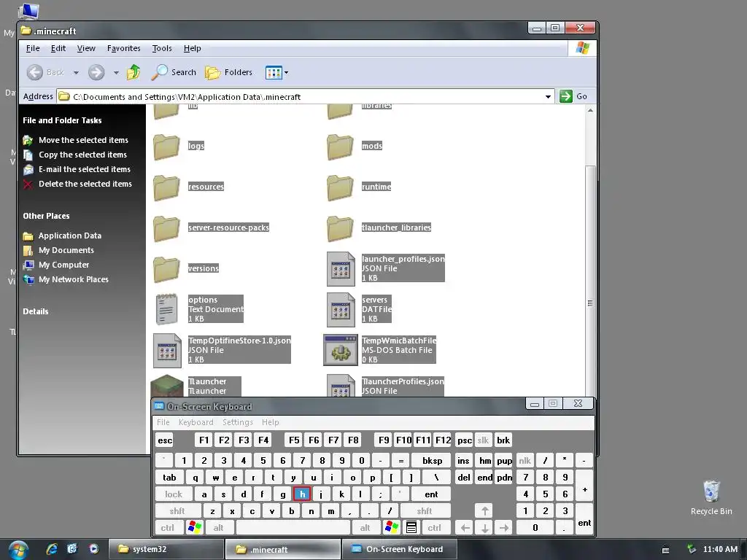Toggle the left shft key

tap(177, 511)
